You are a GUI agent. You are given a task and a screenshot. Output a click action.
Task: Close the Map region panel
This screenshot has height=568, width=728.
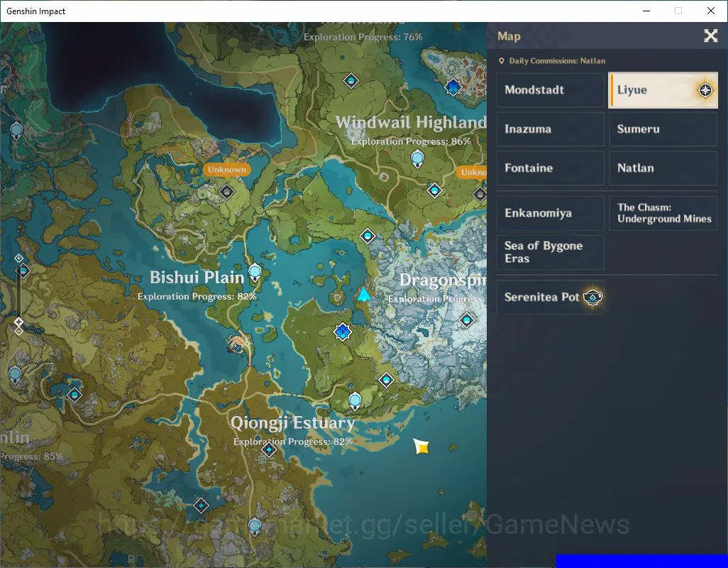pyautogui.click(x=710, y=35)
